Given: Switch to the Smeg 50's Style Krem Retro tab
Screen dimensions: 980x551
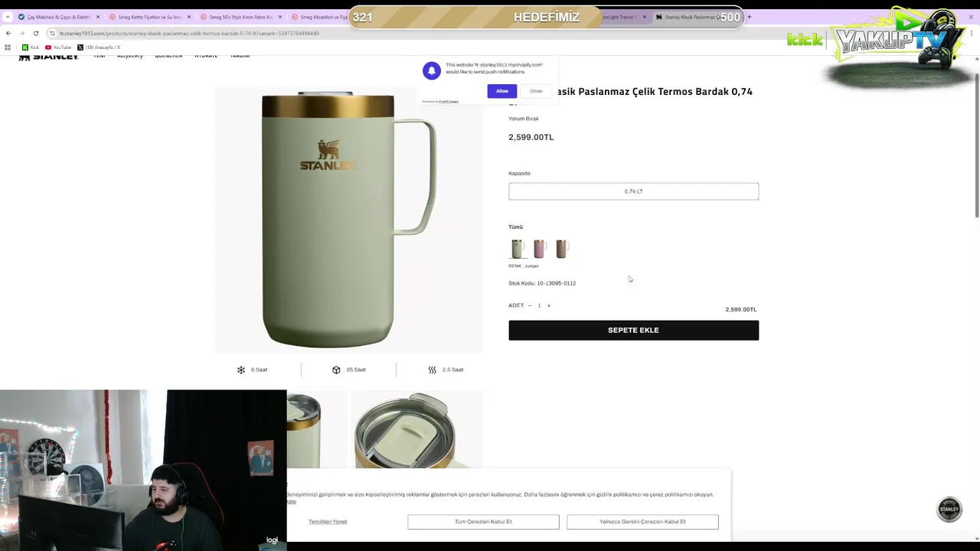Looking at the screenshot, I should point(241,17).
